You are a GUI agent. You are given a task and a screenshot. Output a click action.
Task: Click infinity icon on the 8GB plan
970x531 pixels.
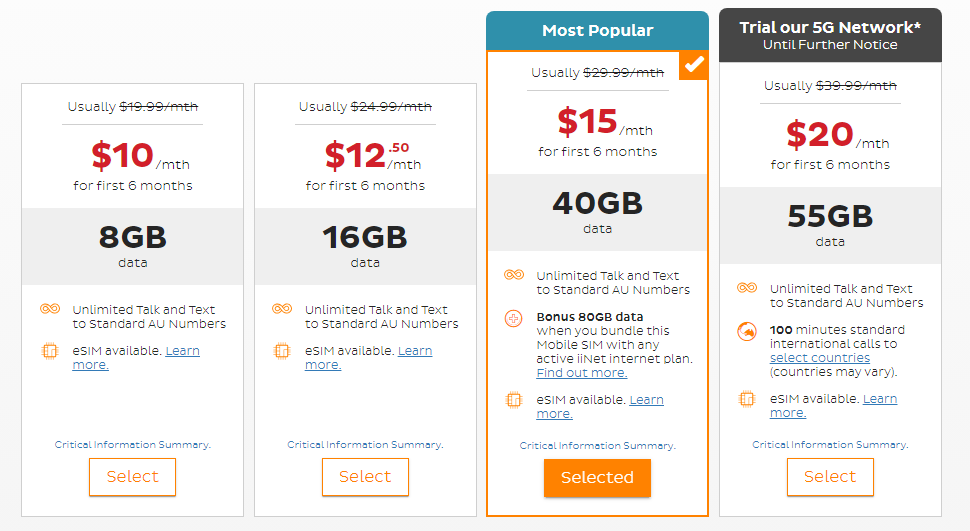pos(48,310)
